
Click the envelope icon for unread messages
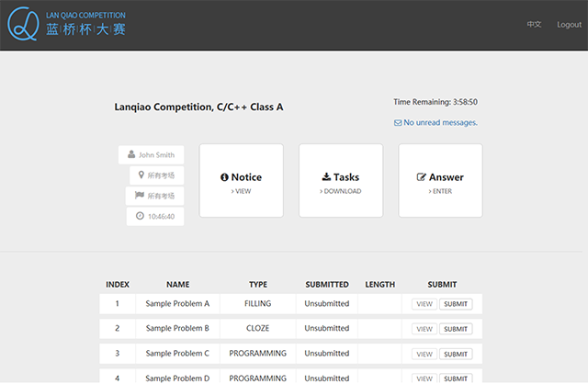[x=397, y=122]
